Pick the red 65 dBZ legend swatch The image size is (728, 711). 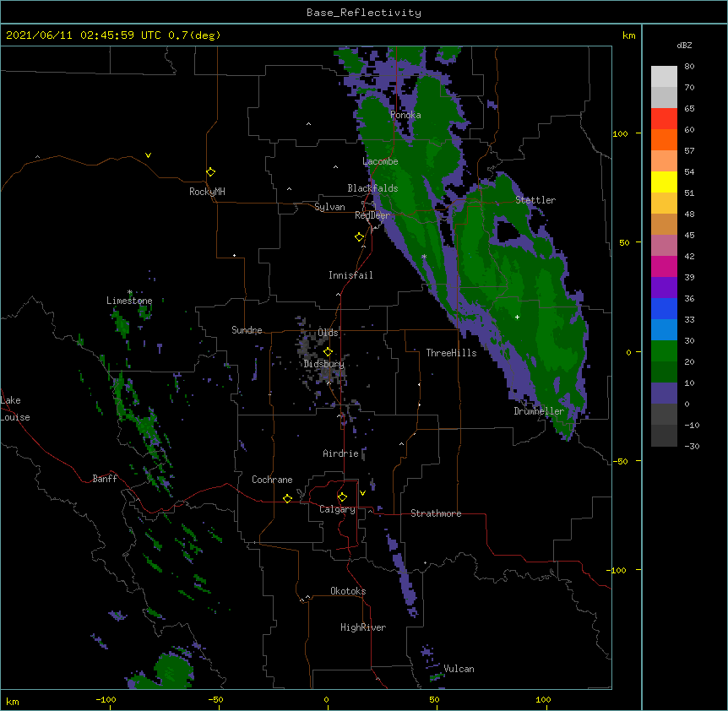pyautogui.click(x=664, y=118)
